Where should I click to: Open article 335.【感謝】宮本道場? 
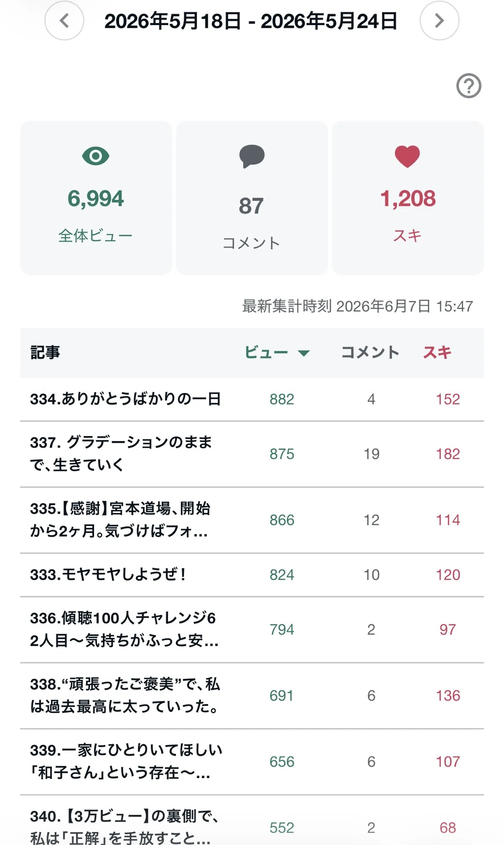coord(120,520)
